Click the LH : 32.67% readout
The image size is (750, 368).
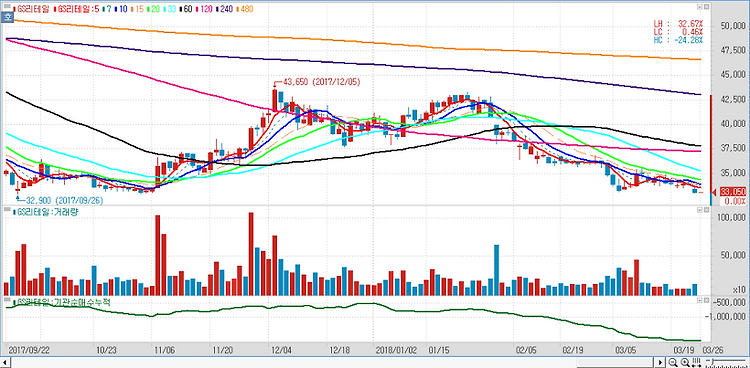679,23
